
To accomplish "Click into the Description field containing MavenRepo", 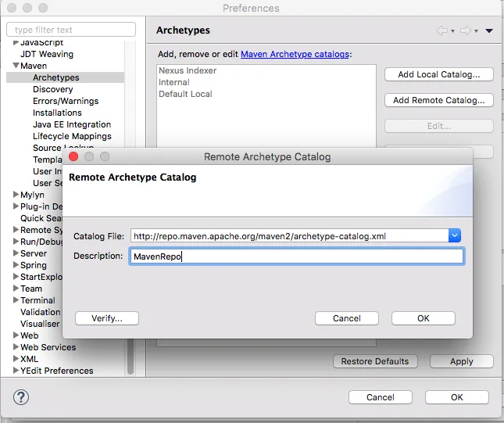I will 296,256.
